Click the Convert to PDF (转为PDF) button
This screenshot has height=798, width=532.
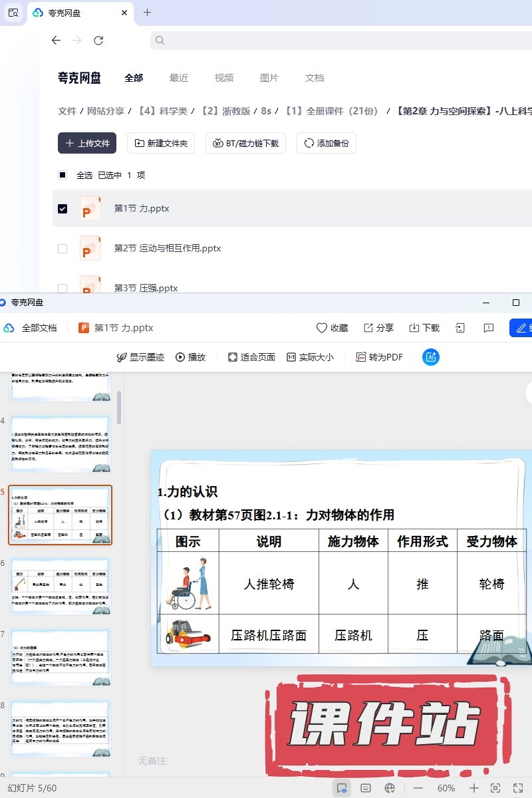tap(380, 357)
